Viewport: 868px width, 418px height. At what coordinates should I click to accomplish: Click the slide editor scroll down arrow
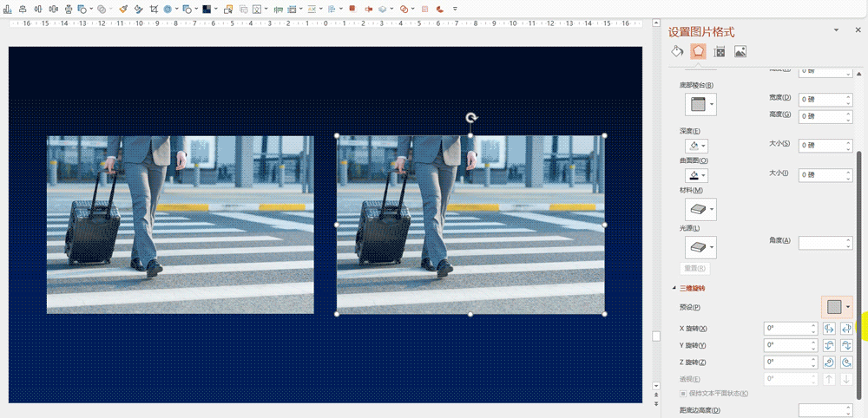click(656, 385)
